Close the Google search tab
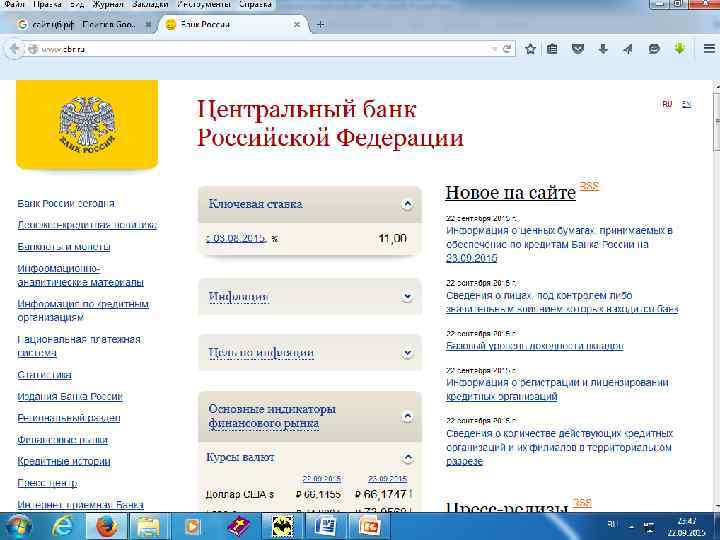This screenshot has width=720, height=540. coord(148,24)
